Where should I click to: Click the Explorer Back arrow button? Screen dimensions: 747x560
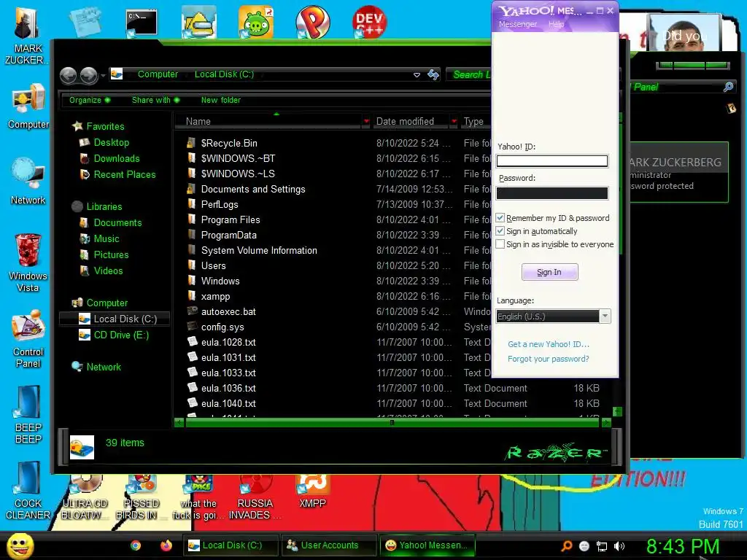coord(68,75)
